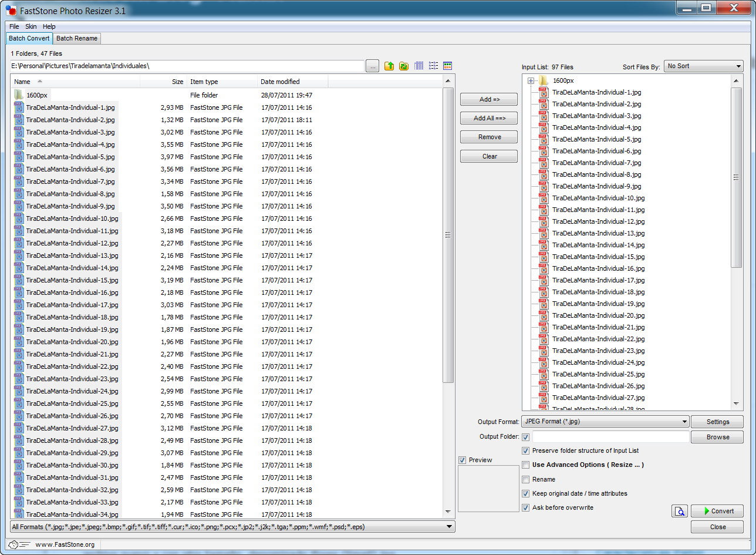This screenshot has height=555, width=756.
Task: Switch to thumbnails view icon
Action: pos(447,66)
